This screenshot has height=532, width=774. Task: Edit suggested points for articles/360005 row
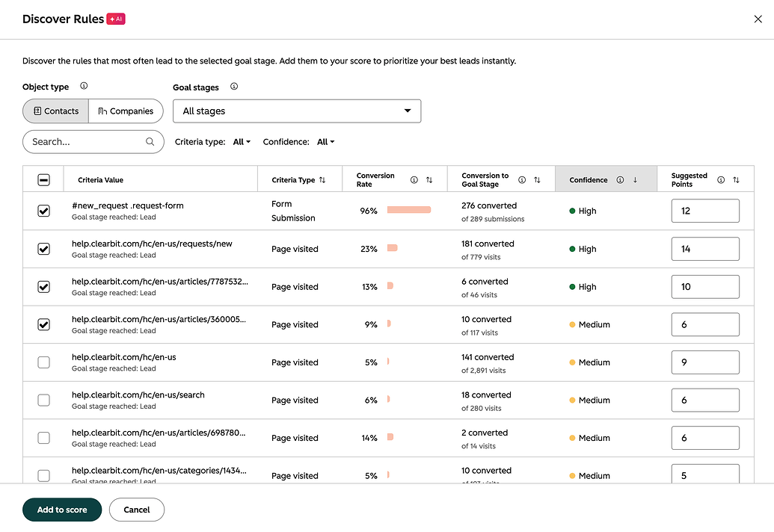pyautogui.click(x=705, y=324)
